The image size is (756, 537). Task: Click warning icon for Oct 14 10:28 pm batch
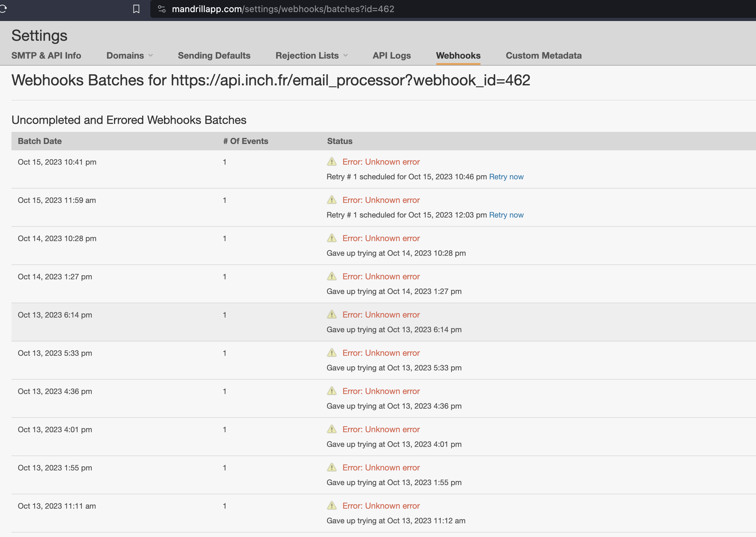(332, 238)
